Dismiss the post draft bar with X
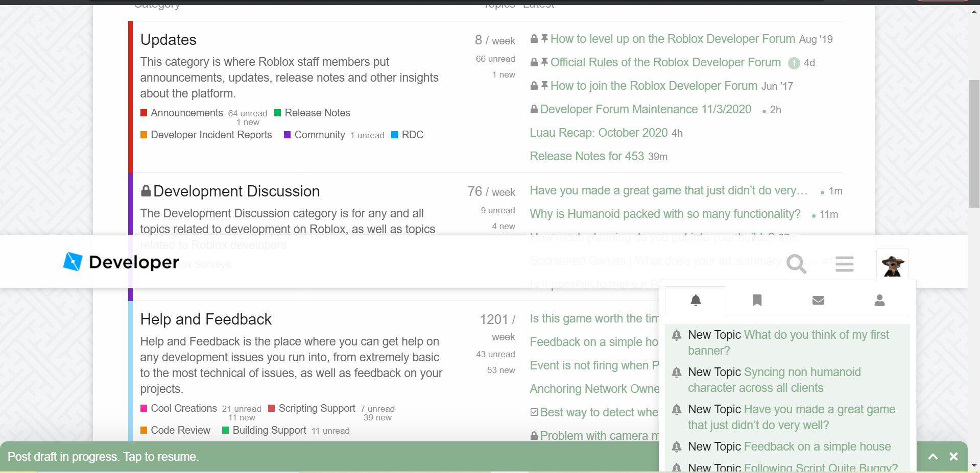The image size is (980, 473). pyautogui.click(x=953, y=457)
